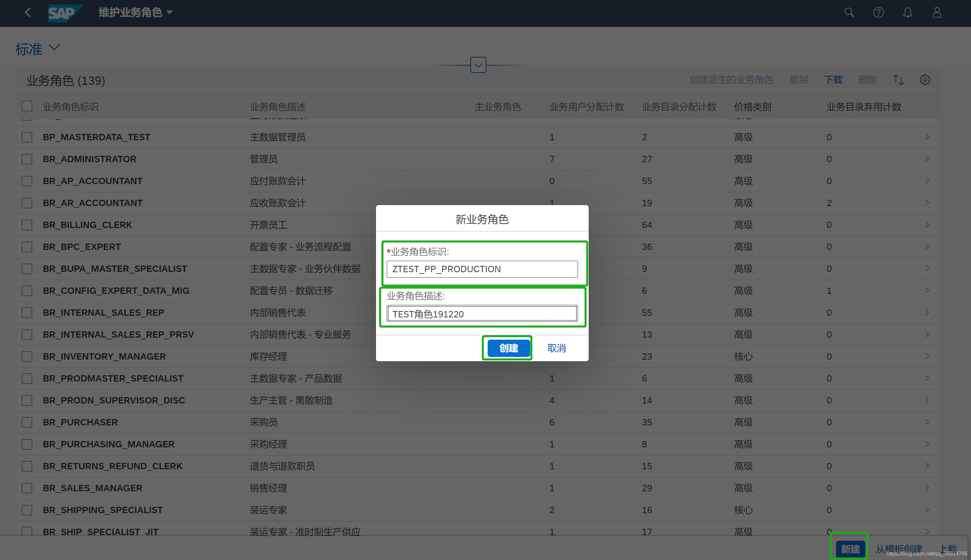Click the back arrow icon

coord(28,13)
